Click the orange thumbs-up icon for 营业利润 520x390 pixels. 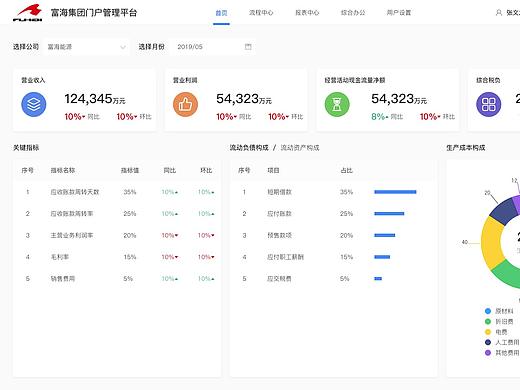pos(185,104)
